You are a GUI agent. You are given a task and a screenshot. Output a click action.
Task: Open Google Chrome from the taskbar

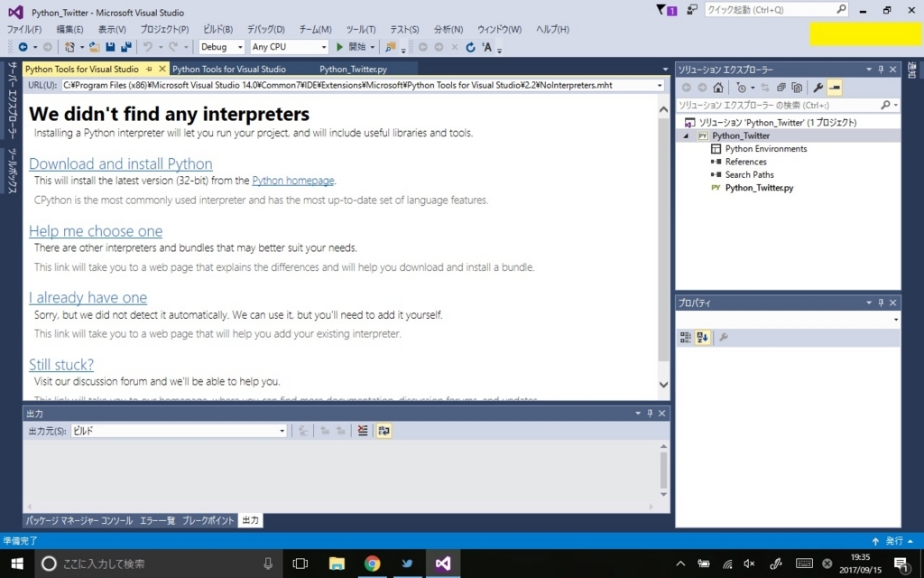tap(372, 564)
